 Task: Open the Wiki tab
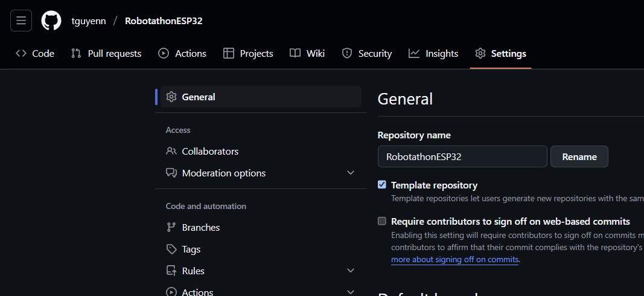point(307,53)
